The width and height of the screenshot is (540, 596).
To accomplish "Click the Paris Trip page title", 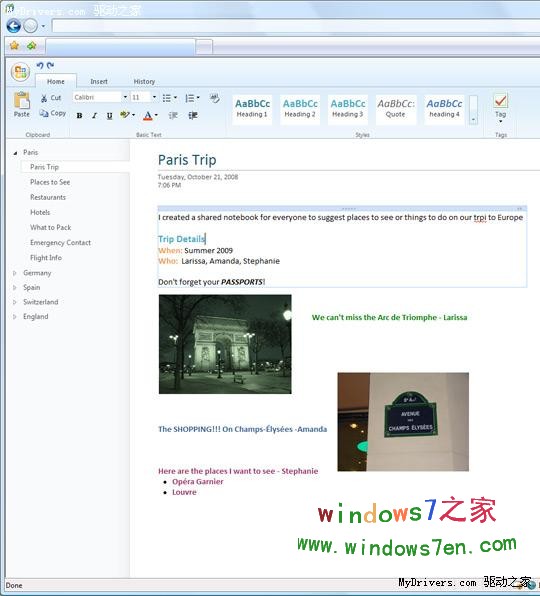I will coord(187,160).
